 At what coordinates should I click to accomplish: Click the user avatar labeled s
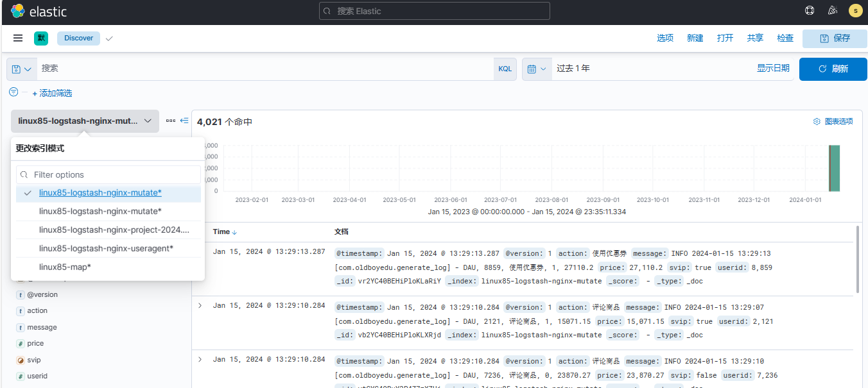855,11
